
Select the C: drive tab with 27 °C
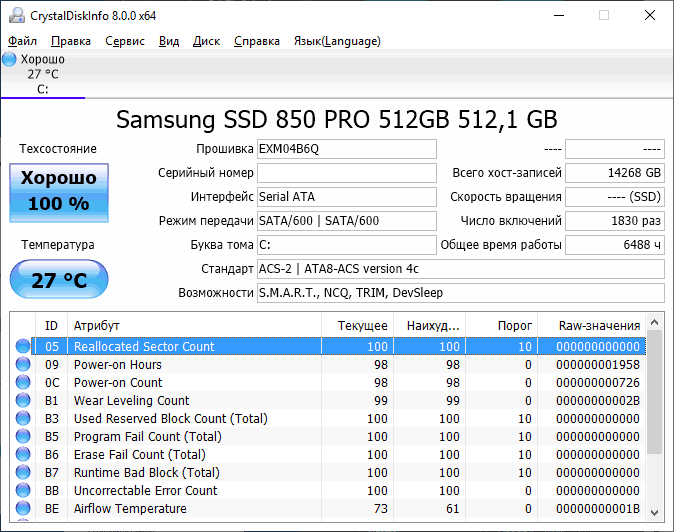(43, 74)
